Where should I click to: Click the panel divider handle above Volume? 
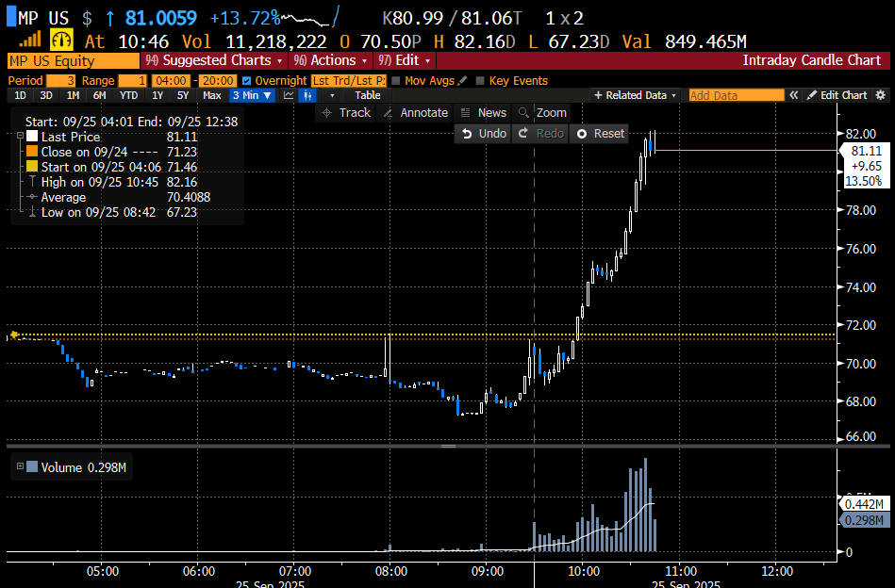[449, 446]
